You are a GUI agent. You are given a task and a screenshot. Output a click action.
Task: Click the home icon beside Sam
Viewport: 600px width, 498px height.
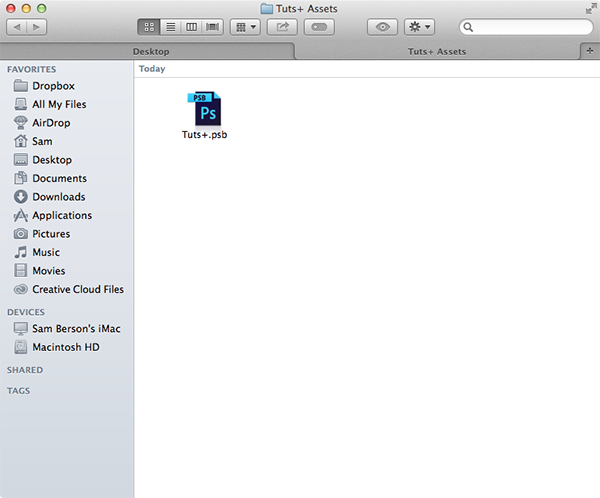pos(21,141)
